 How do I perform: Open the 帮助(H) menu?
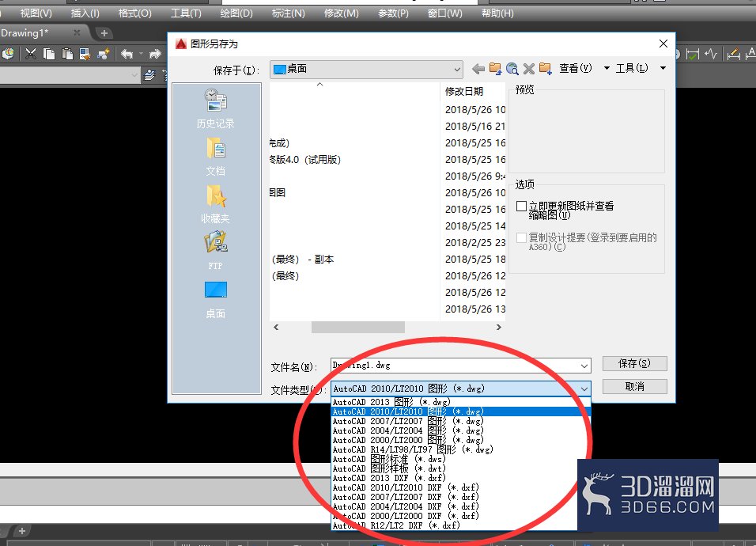(497, 13)
